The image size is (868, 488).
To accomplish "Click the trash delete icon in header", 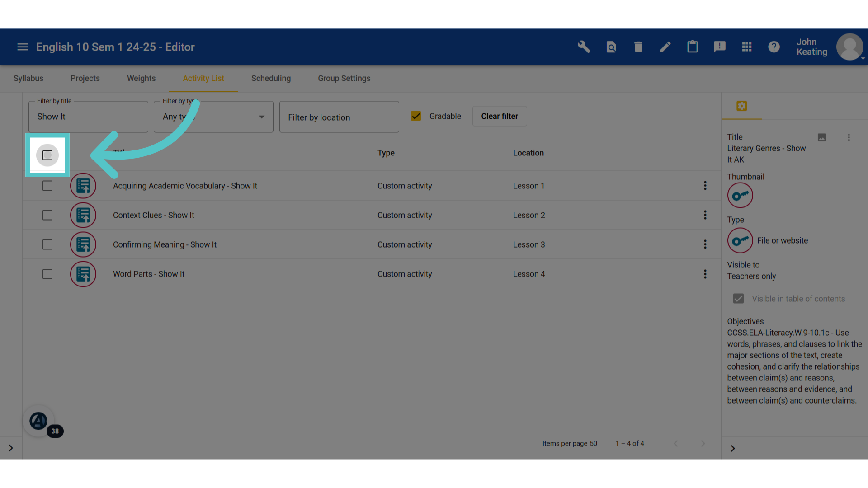I will point(638,47).
